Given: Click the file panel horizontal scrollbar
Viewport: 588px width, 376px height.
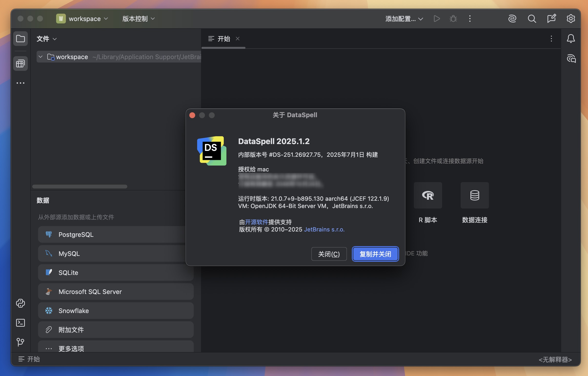Looking at the screenshot, I should [x=80, y=186].
